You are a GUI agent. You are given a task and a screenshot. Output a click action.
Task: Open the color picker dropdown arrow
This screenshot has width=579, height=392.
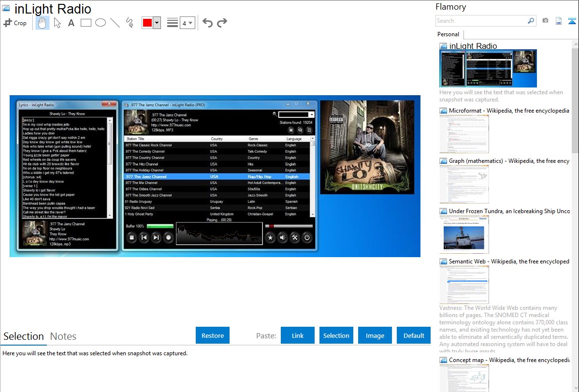pos(157,23)
